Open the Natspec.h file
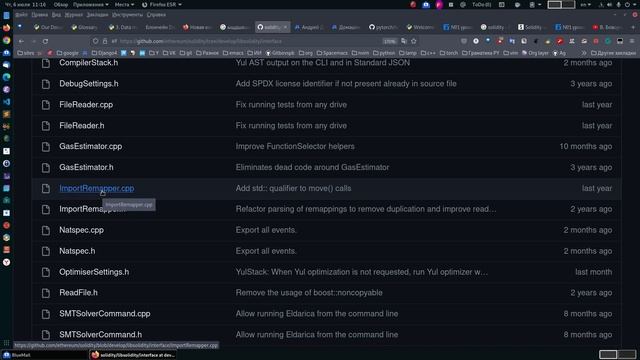The image size is (640, 360). click(77, 251)
